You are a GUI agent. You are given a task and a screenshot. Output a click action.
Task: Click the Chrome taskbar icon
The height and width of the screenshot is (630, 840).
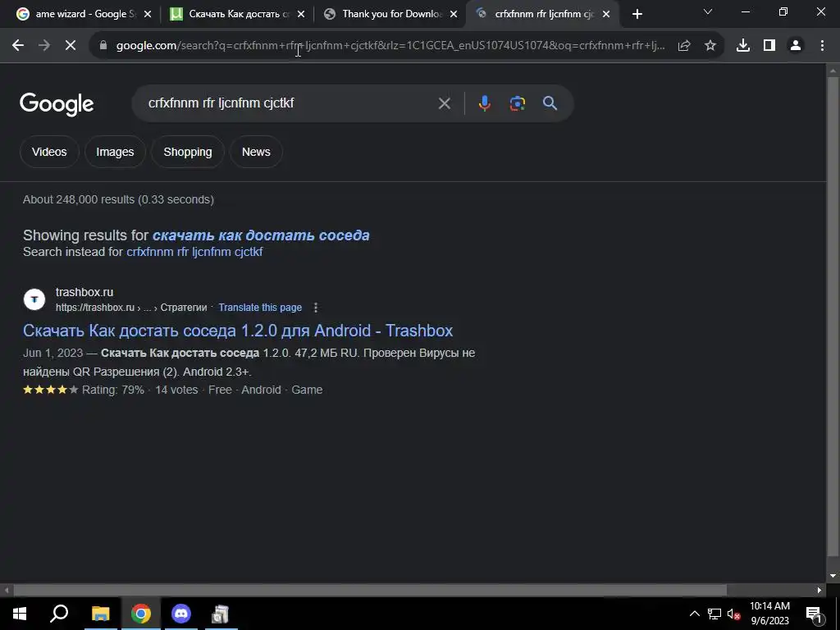[x=141, y=614]
